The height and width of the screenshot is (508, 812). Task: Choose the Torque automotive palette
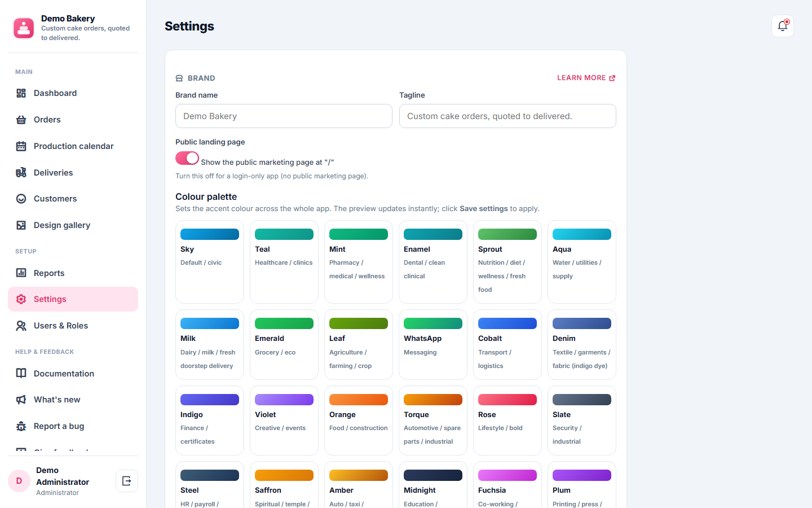(433, 421)
